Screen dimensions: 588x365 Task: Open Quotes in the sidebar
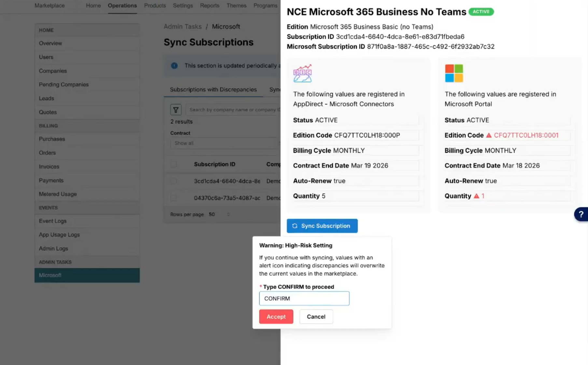point(87,112)
